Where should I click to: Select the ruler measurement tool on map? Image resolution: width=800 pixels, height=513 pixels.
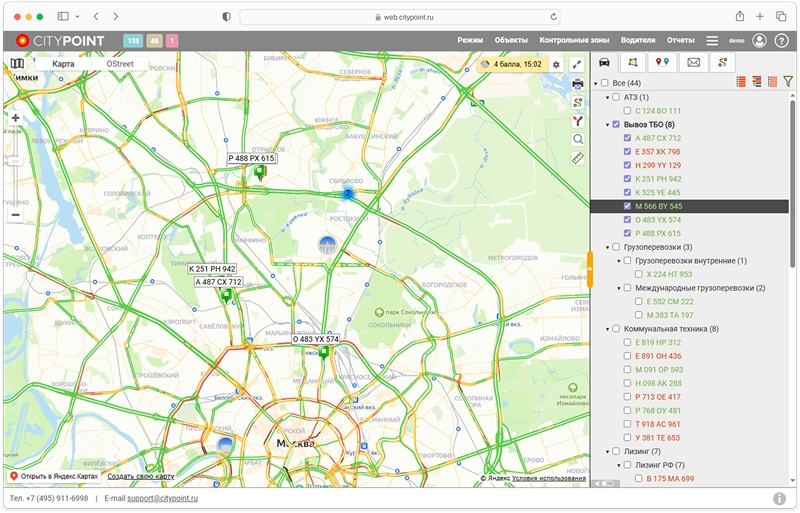coord(578,158)
